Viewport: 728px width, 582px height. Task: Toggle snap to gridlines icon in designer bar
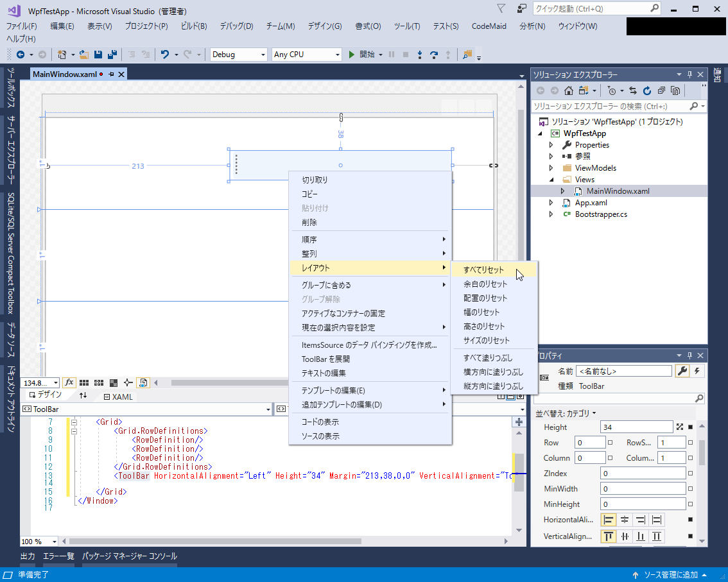pos(99,383)
